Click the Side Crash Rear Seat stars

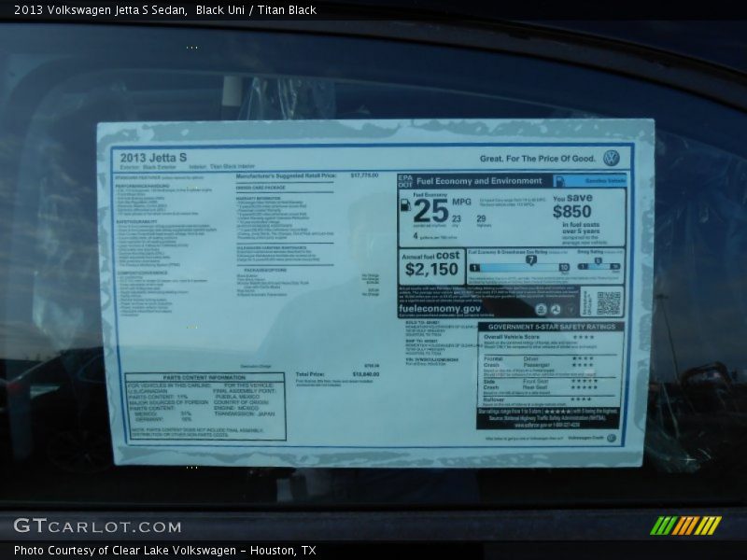(x=585, y=387)
